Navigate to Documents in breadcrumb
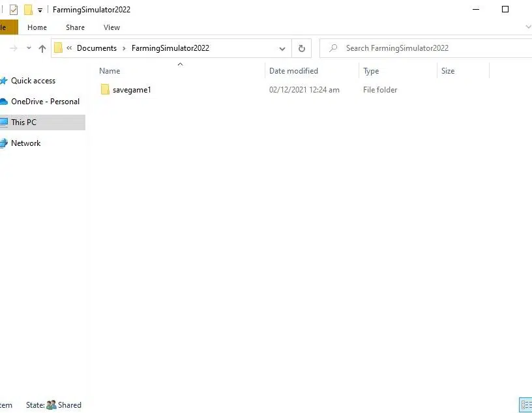This screenshot has height=413, width=532. [96, 48]
